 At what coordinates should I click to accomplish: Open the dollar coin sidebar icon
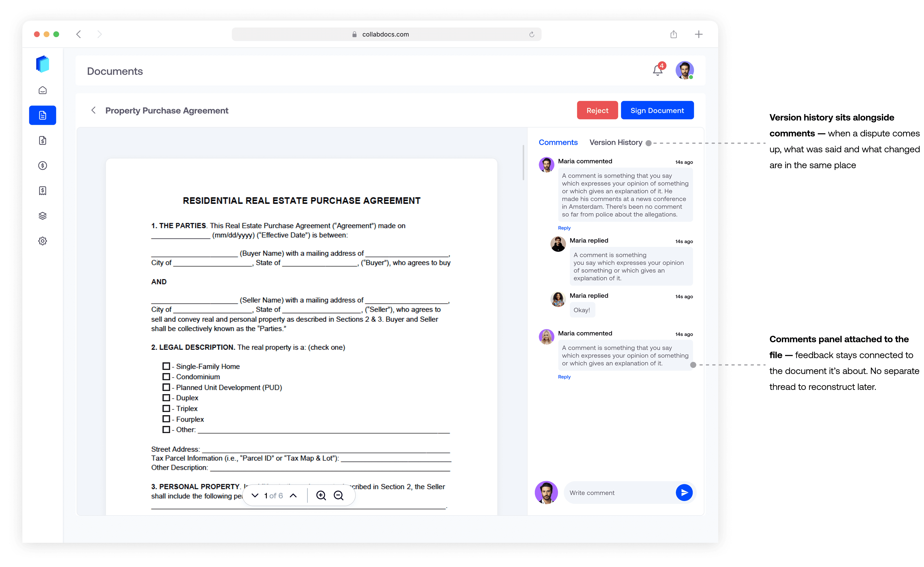[x=43, y=165]
